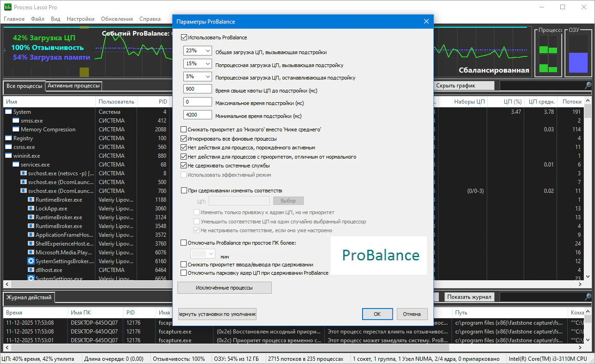
Task: Click the magnifier icon in log search
Action: point(588,297)
